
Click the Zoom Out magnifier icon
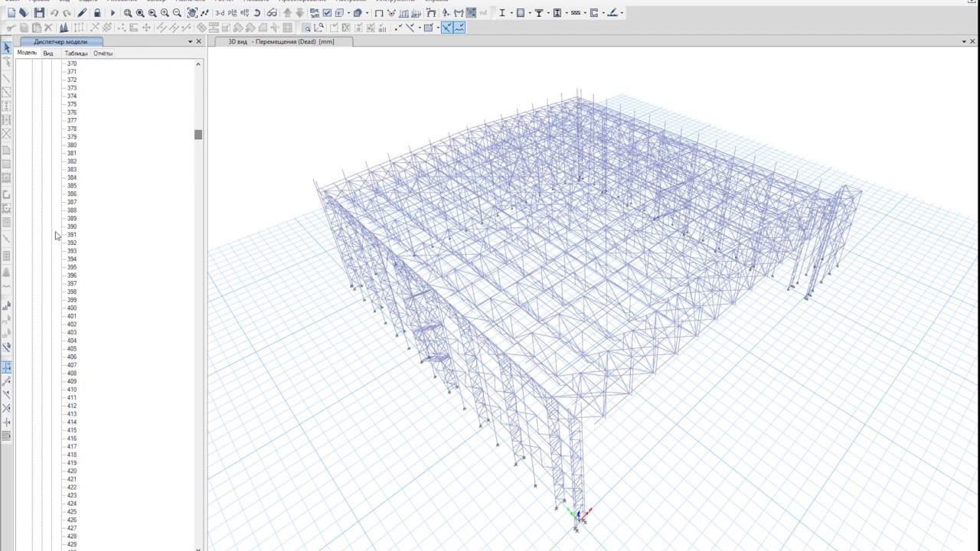(x=177, y=13)
